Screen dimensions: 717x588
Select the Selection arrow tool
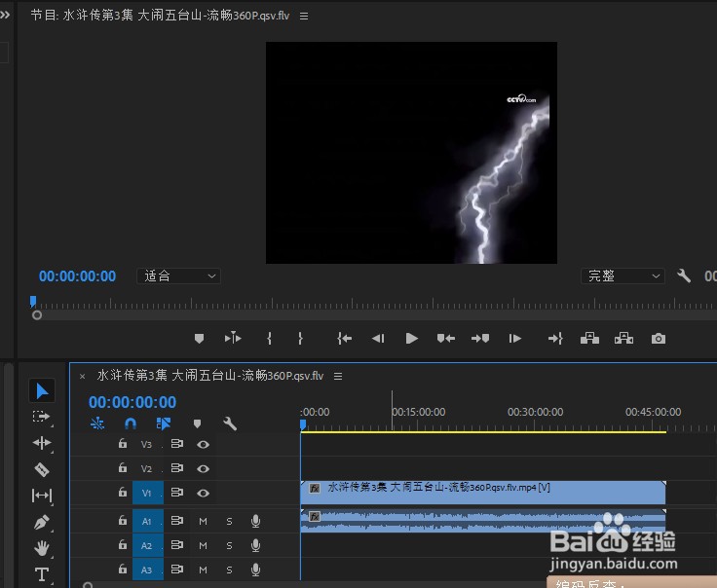[42, 390]
